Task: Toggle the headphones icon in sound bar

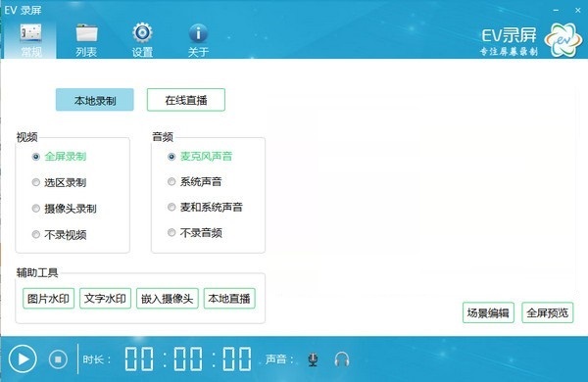Action: click(342, 359)
